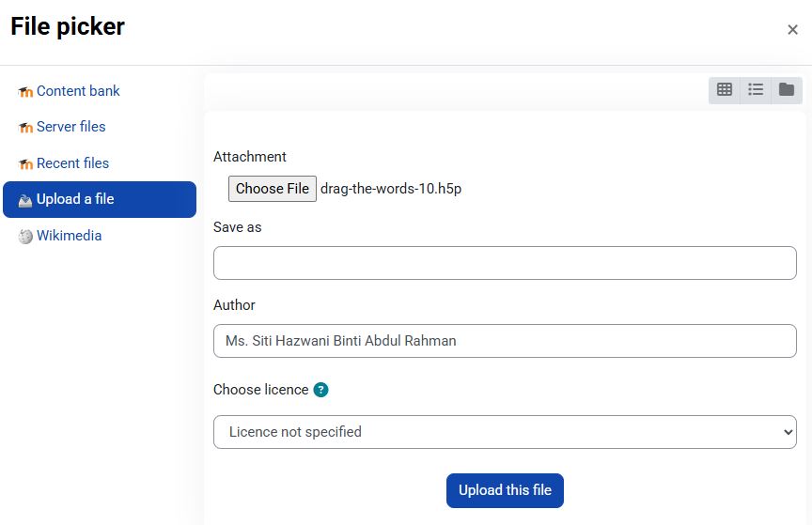Open the Server files repository
The image size is (812, 525).
(x=70, y=127)
